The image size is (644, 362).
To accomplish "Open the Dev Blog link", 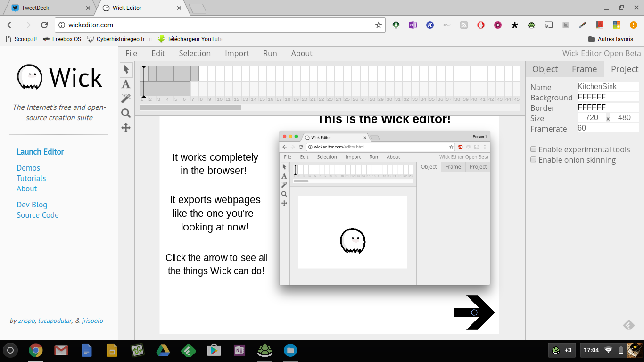I will 32,205.
